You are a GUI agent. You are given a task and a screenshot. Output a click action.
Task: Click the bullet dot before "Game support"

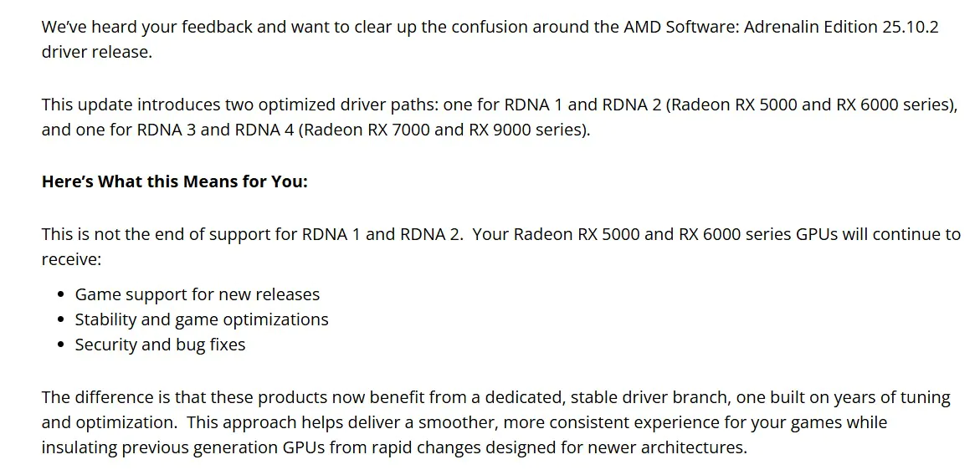(62, 295)
